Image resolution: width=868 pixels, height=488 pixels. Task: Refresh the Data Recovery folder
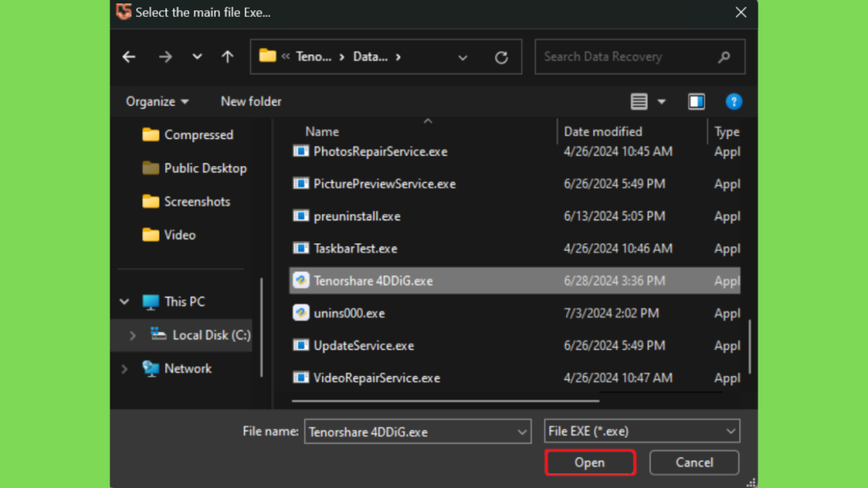pyautogui.click(x=502, y=57)
